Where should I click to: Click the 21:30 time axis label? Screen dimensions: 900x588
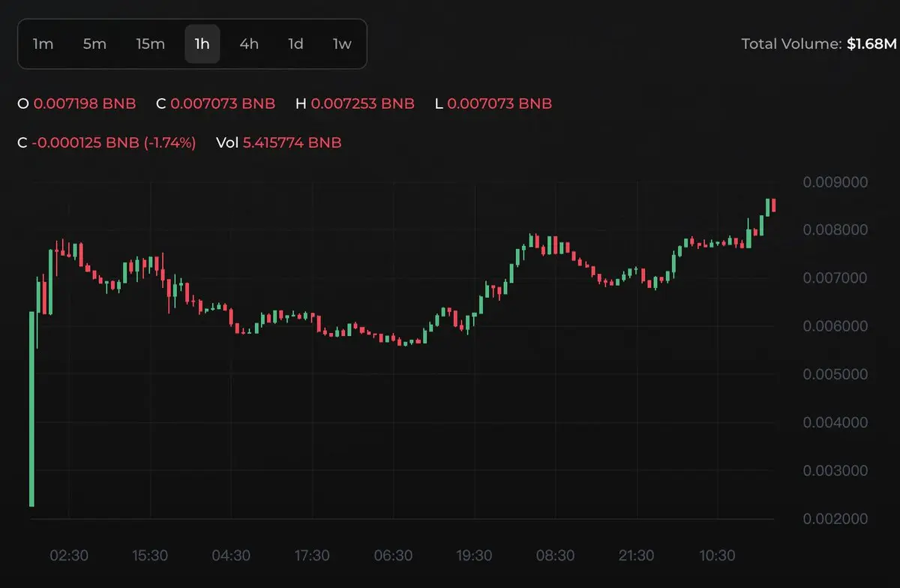coord(636,556)
